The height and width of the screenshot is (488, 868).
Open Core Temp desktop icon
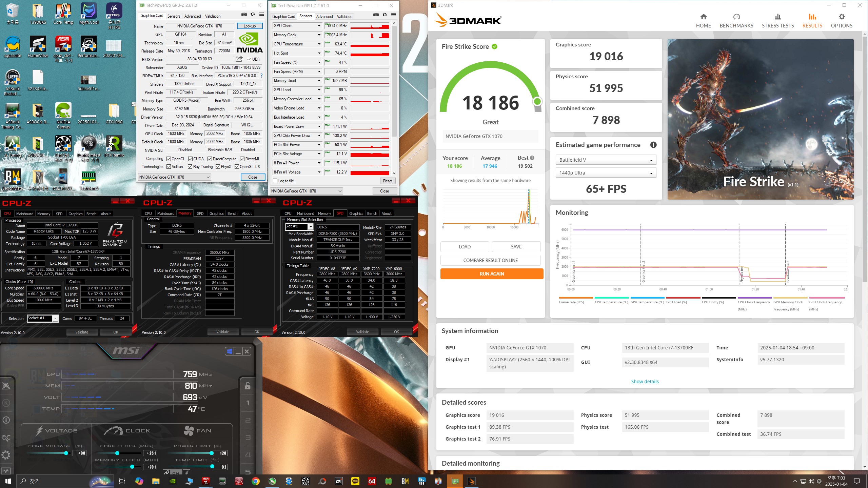coord(63,14)
